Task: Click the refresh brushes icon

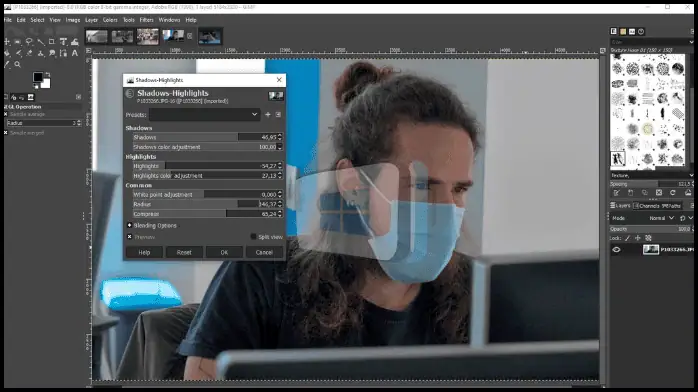Action: [673, 193]
